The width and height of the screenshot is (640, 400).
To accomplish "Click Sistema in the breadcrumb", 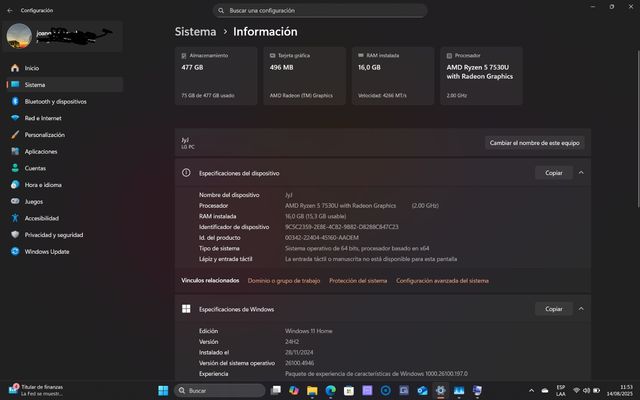I will click(195, 32).
